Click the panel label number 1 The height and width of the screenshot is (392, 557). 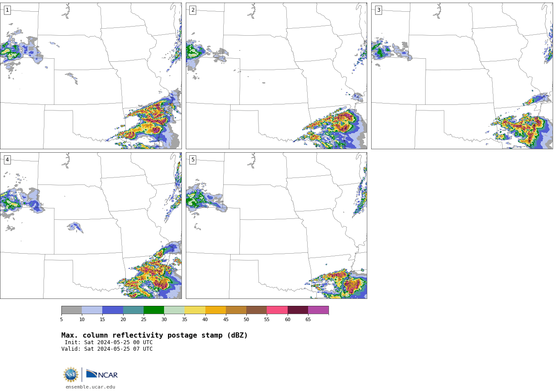pyautogui.click(x=7, y=10)
